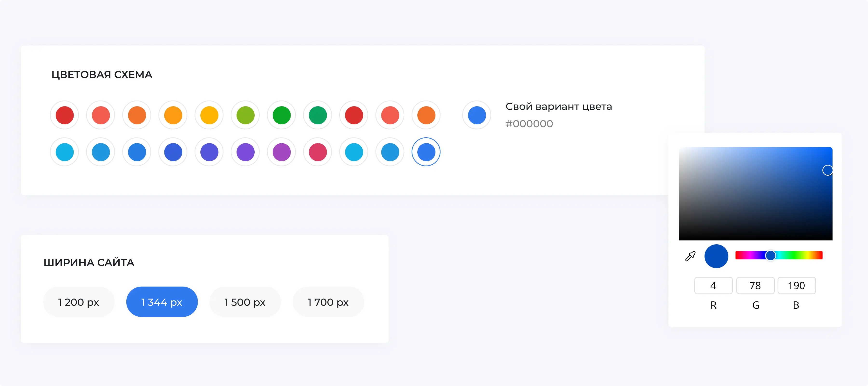Select the yellow color swatch
868x386 pixels.
pos(209,115)
